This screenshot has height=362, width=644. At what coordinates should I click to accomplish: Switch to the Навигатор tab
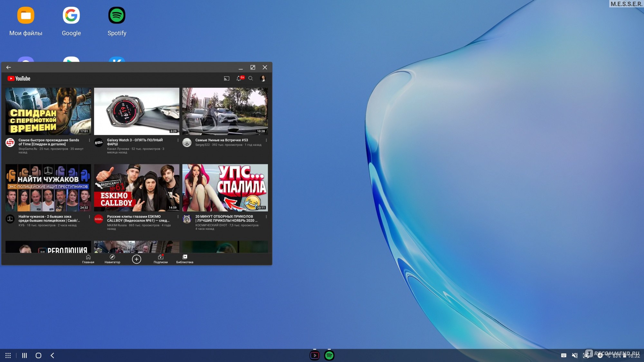click(x=112, y=259)
